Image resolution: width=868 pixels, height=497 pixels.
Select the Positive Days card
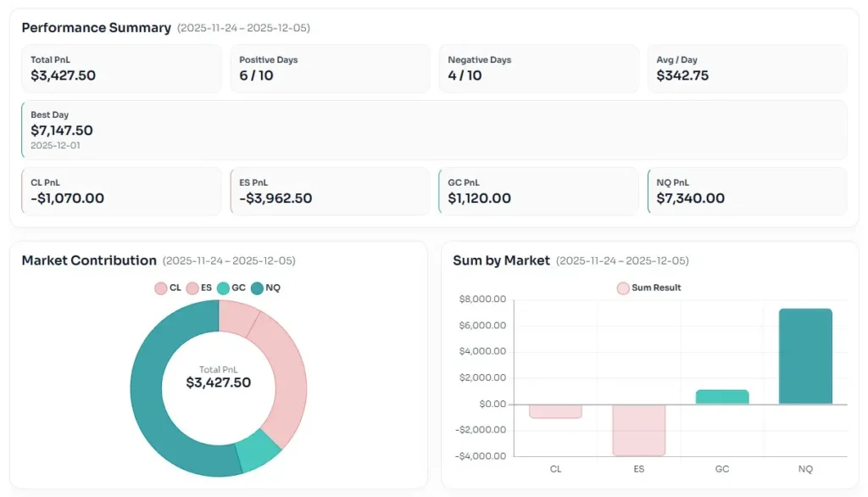click(x=330, y=69)
